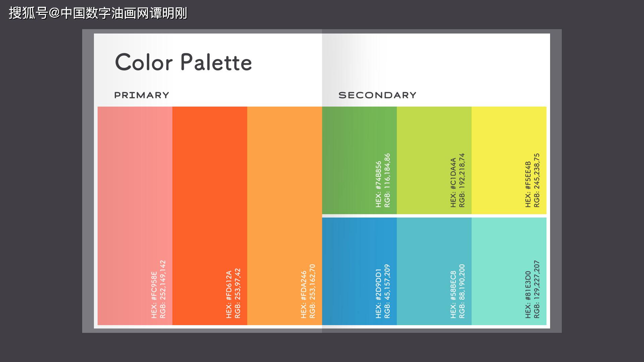This screenshot has width=644, height=362.
Task: Click text 'RGB: 253,162,70'
Action: 312,291
